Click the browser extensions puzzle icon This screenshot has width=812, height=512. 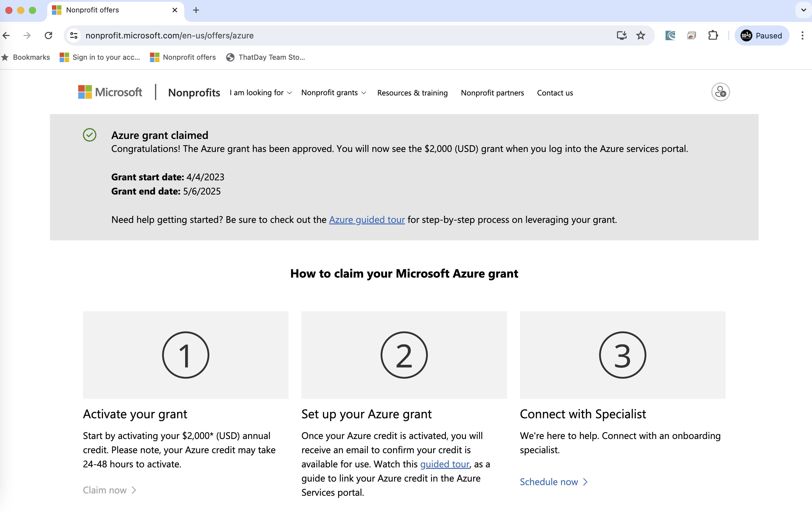pos(713,35)
